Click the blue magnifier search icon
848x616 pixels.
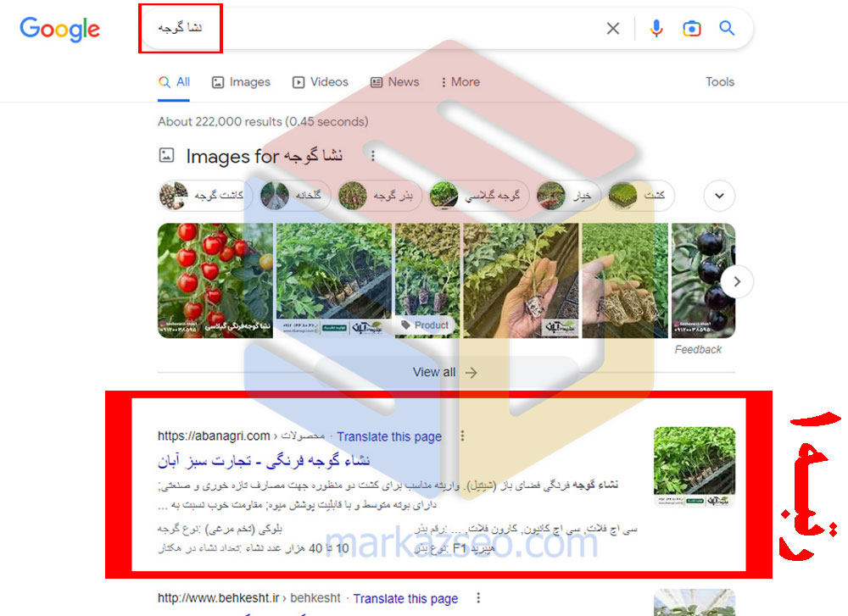point(727,28)
